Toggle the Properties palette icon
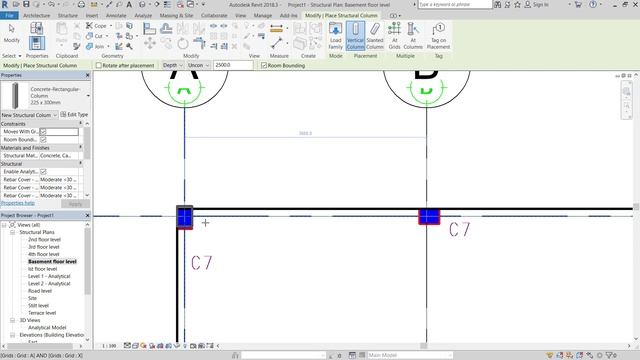 tap(36, 43)
